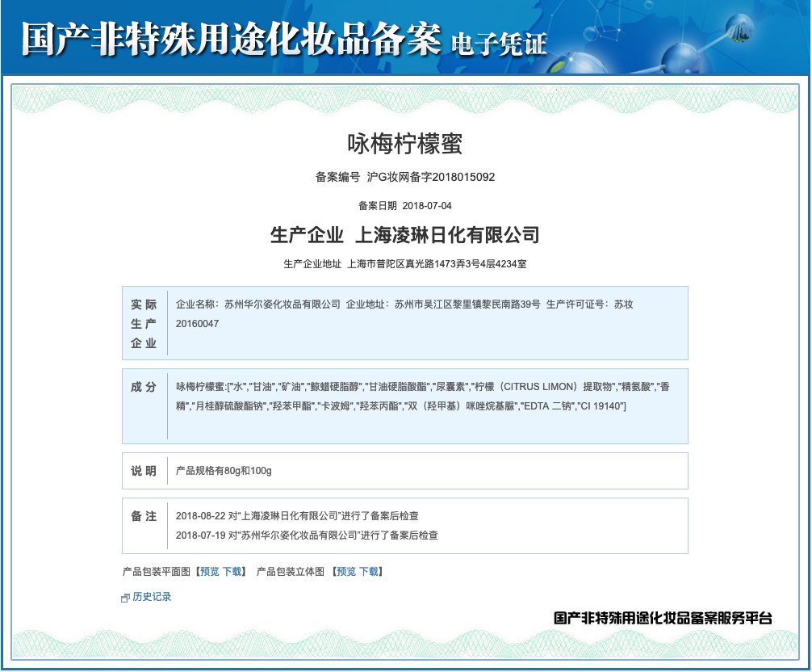Click the 说明 description label
The width and height of the screenshot is (812, 672).
[x=144, y=471]
